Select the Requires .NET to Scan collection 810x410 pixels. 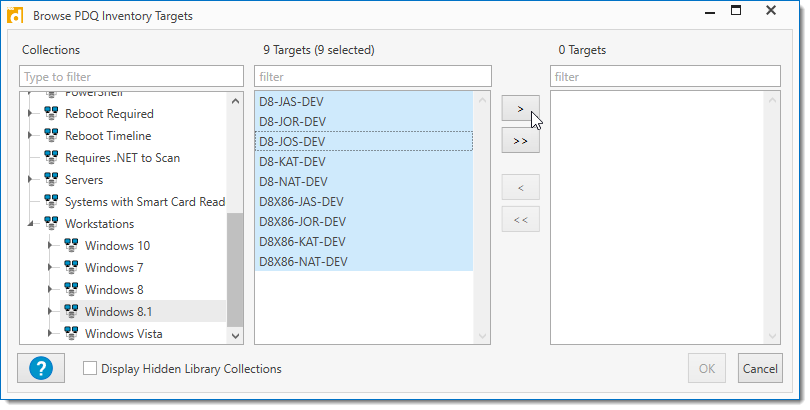[122, 158]
